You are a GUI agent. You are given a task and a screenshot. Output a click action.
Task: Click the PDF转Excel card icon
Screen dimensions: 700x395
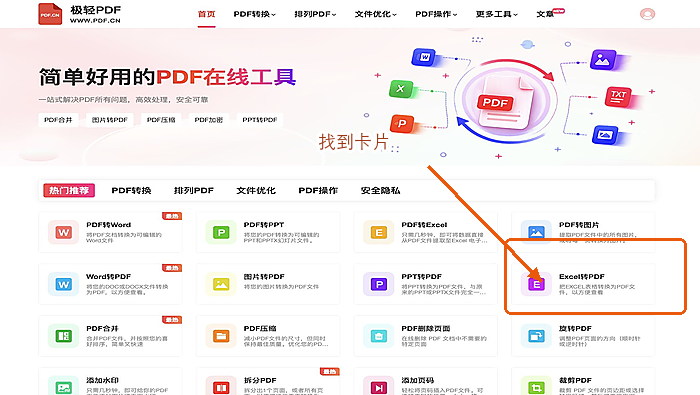(x=379, y=232)
